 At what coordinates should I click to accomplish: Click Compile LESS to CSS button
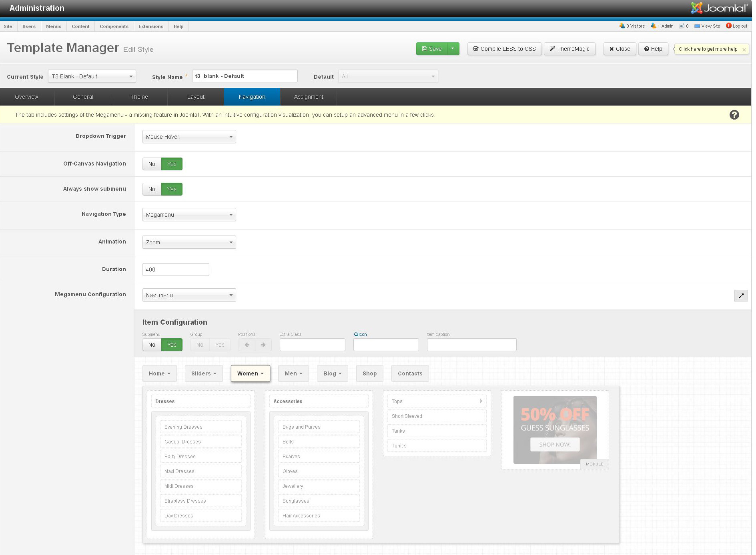504,49
